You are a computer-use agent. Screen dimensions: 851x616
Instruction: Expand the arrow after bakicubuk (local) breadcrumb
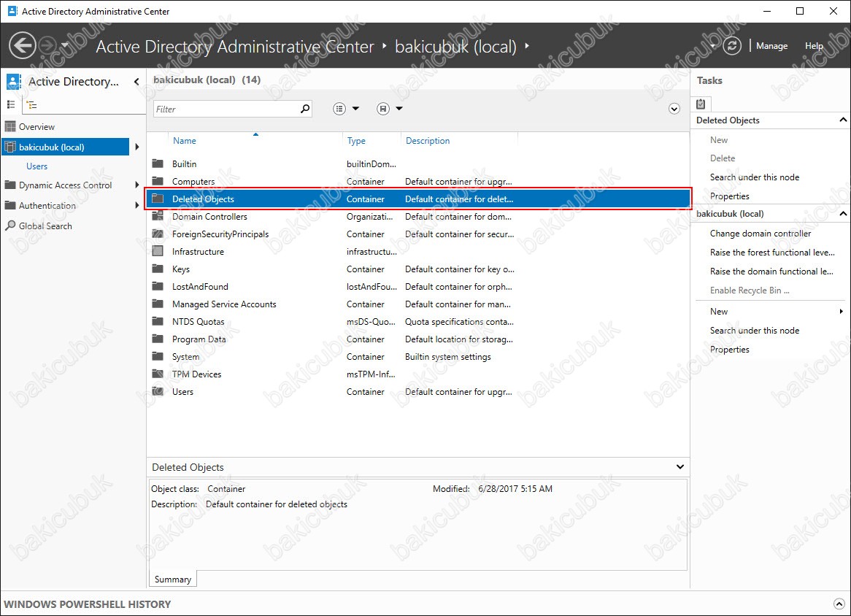coord(526,46)
